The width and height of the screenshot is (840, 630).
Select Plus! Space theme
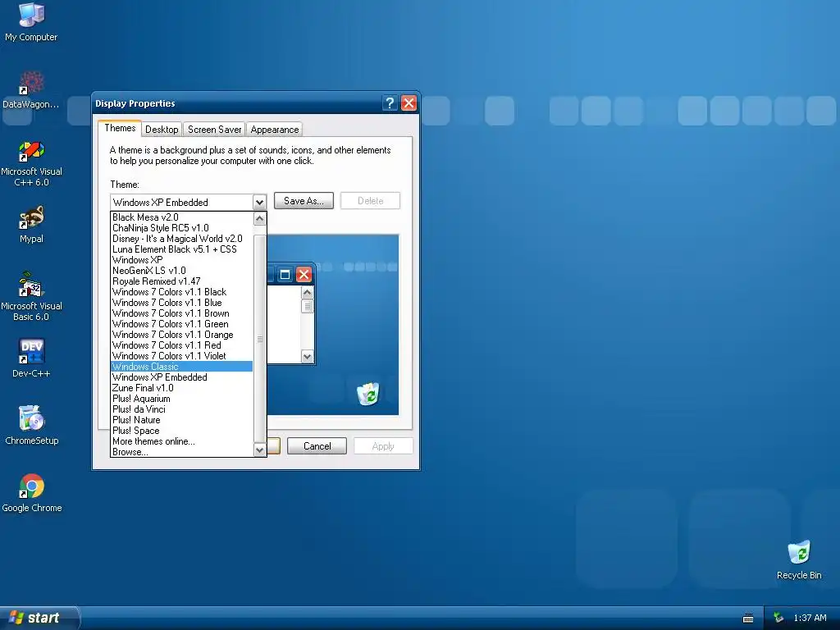pos(181,431)
